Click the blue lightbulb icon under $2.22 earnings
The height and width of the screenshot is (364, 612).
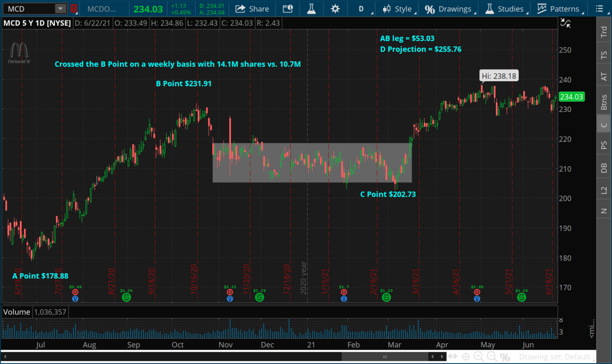click(229, 298)
